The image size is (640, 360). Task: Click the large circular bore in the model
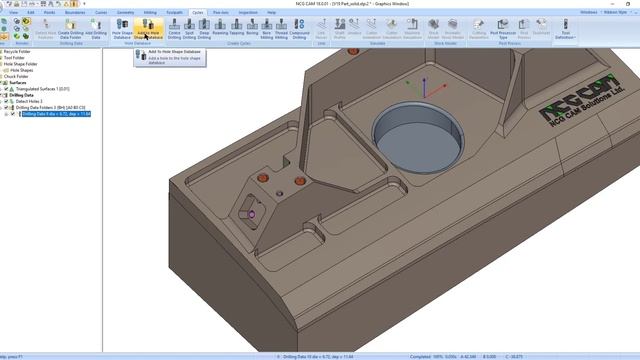(418, 138)
